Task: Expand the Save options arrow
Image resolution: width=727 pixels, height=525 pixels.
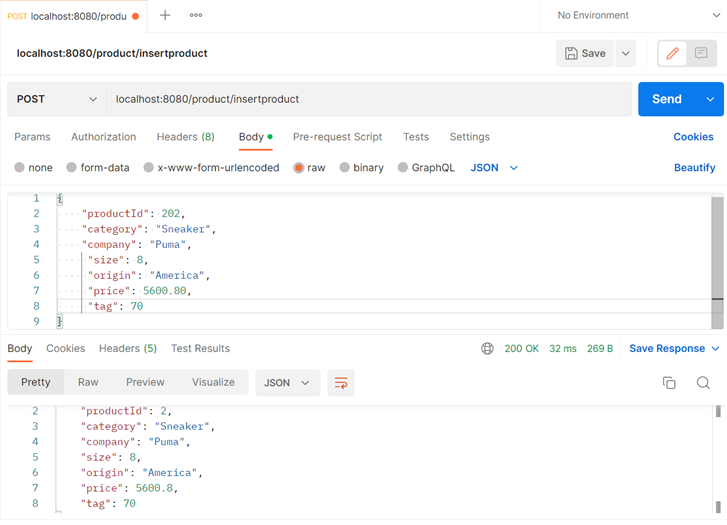Action: [x=625, y=53]
